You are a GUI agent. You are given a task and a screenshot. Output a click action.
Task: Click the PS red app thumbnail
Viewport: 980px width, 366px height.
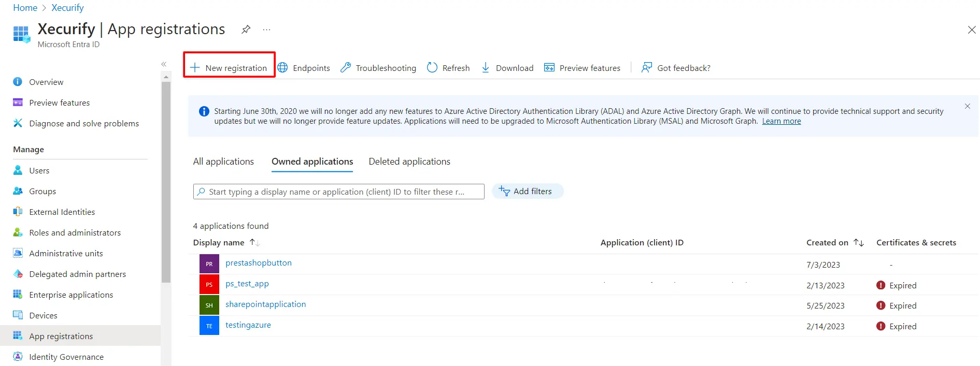[x=209, y=285]
